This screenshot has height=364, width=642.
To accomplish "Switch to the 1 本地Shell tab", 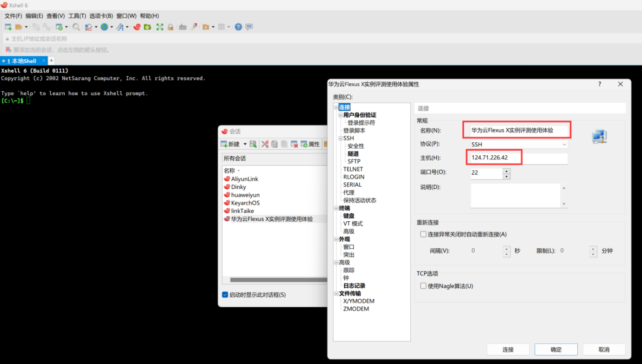I will pos(24,61).
